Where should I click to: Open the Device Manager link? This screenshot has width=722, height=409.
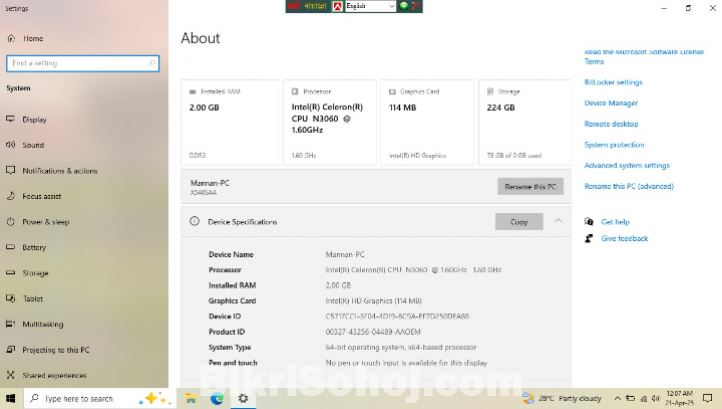611,103
